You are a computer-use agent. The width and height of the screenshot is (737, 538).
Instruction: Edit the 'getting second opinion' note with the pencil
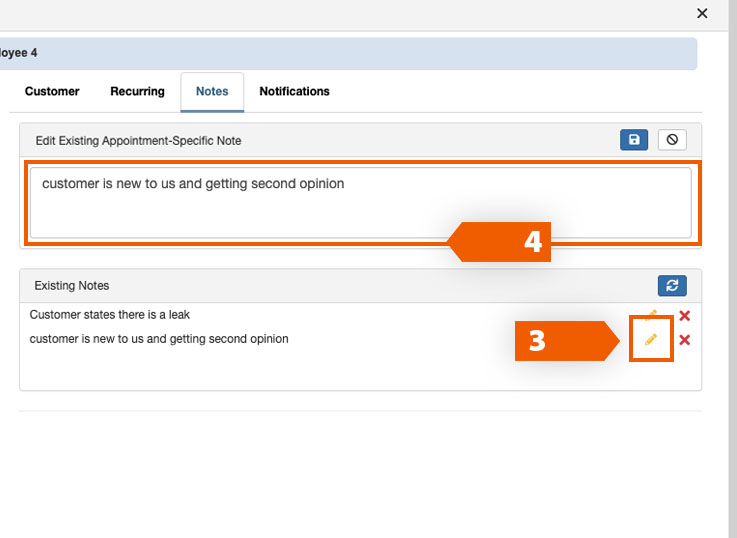[651, 340]
